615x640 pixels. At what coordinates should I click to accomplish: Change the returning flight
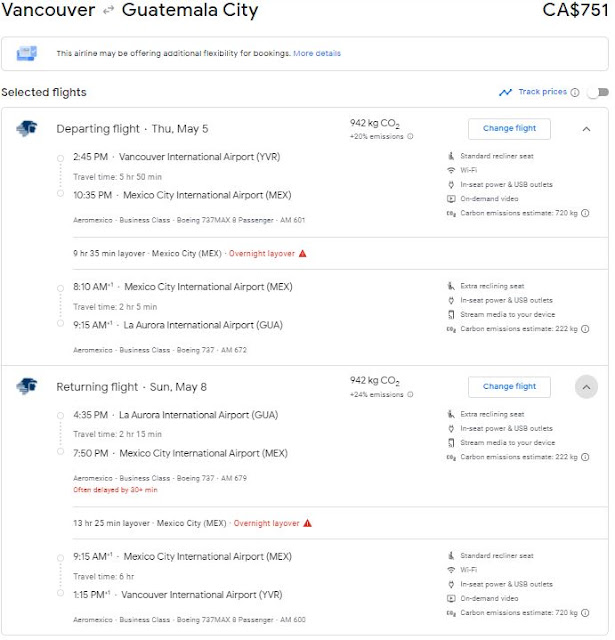(509, 387)
